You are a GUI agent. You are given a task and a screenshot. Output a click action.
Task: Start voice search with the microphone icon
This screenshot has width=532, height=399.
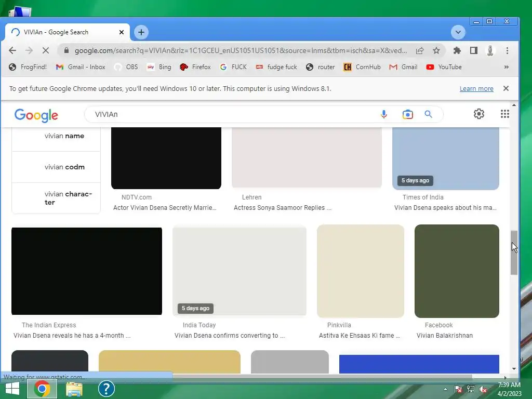(384, 114)
